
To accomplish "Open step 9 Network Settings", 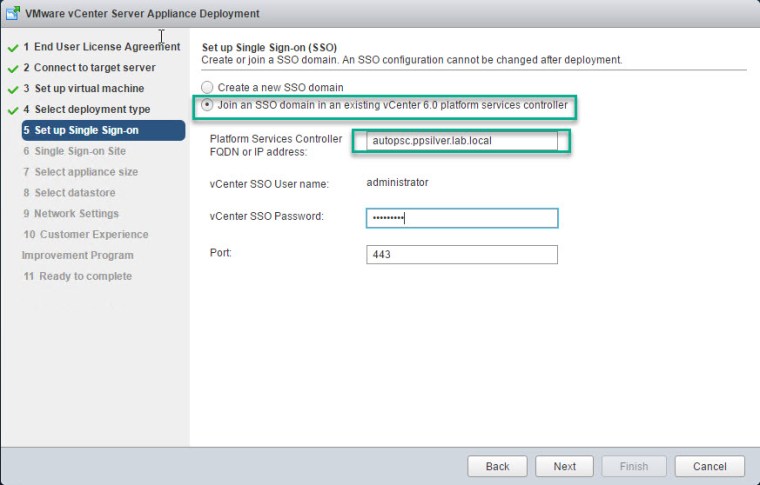I will (x=71, y=213).
